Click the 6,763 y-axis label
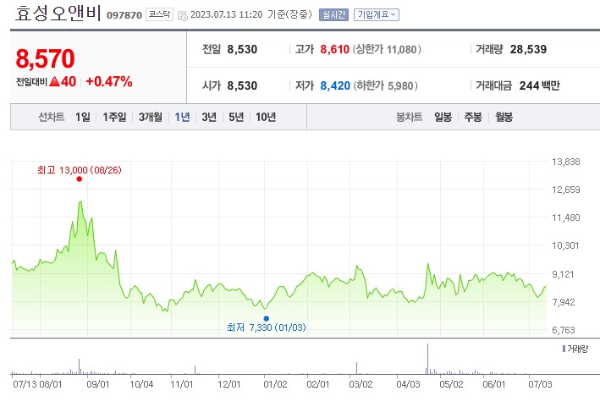Viewport: 600px width, 402px height. [x=563, y=330]
